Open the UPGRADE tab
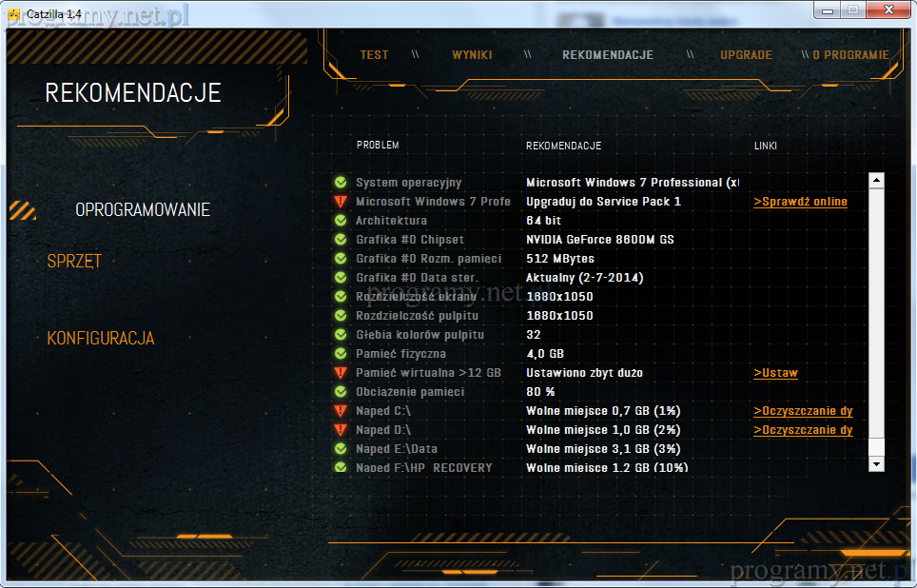Screen dimensions: 917x588 pos(746,55)
